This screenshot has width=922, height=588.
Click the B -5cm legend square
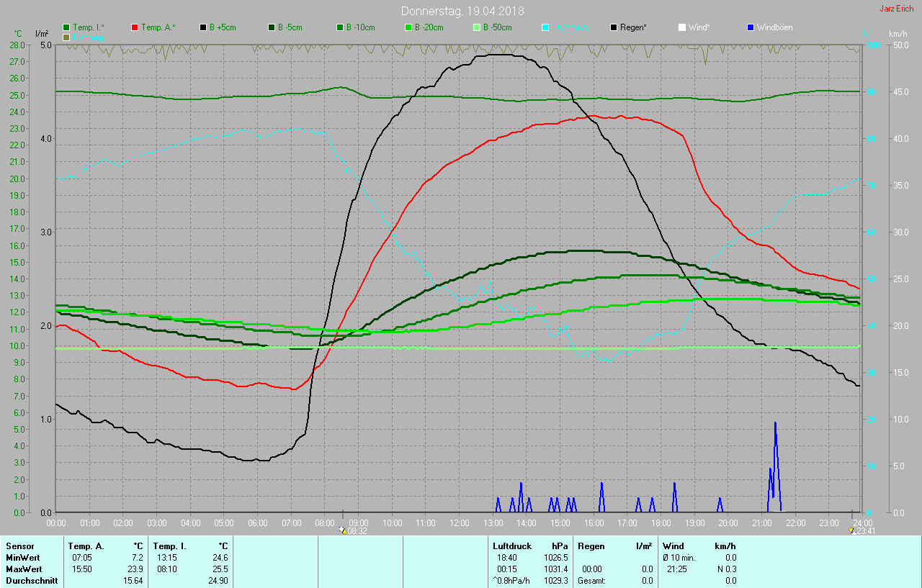coord(272,27)
